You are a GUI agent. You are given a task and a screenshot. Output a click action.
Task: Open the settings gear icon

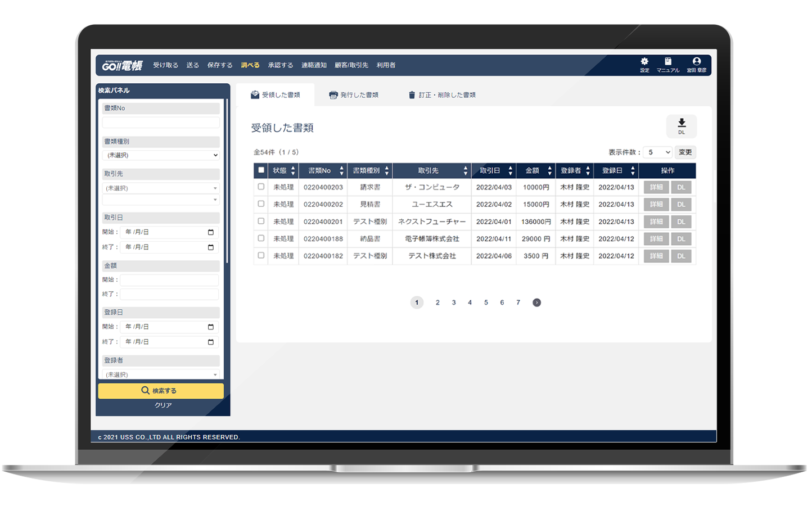click(x=644, y=62)
